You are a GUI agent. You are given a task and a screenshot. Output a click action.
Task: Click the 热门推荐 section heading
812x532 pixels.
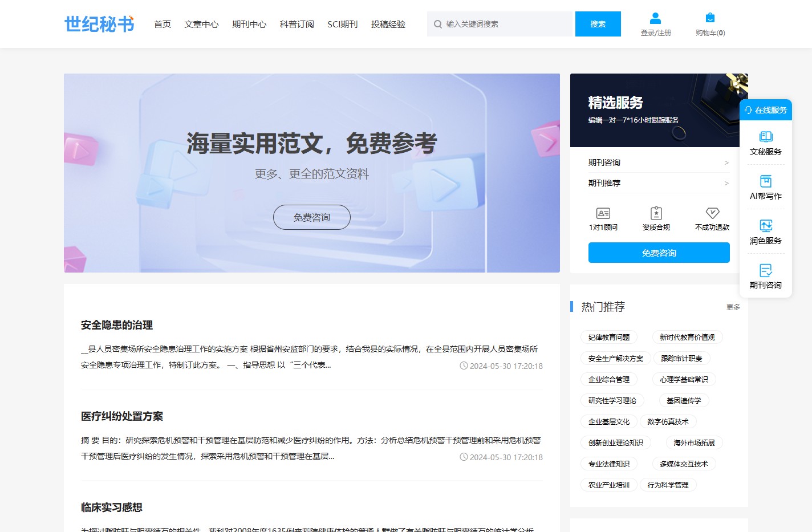(x=603, y=307)
